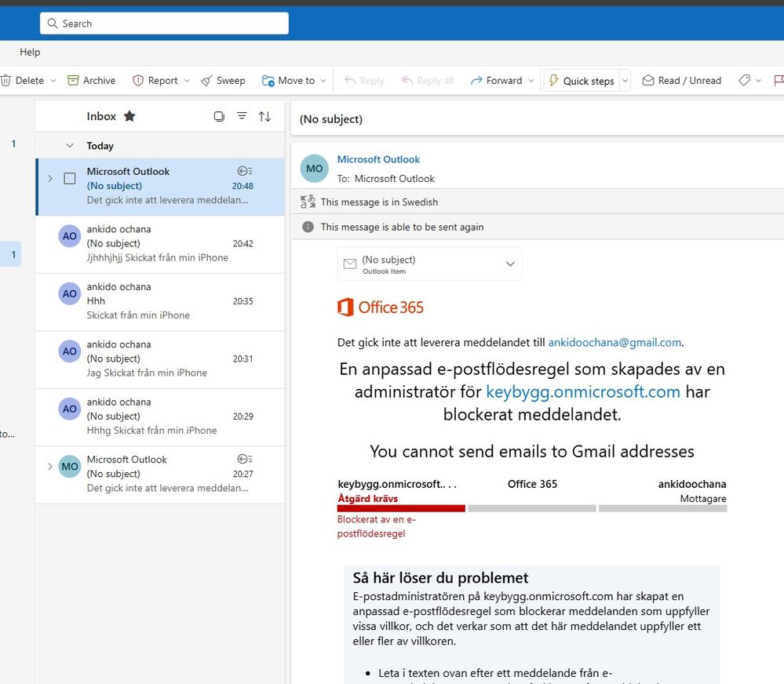This screenshot has width=784, height=684.
Task: Click the highlighted unread count 1 in sidebar
Action: (x=13, y=255)
